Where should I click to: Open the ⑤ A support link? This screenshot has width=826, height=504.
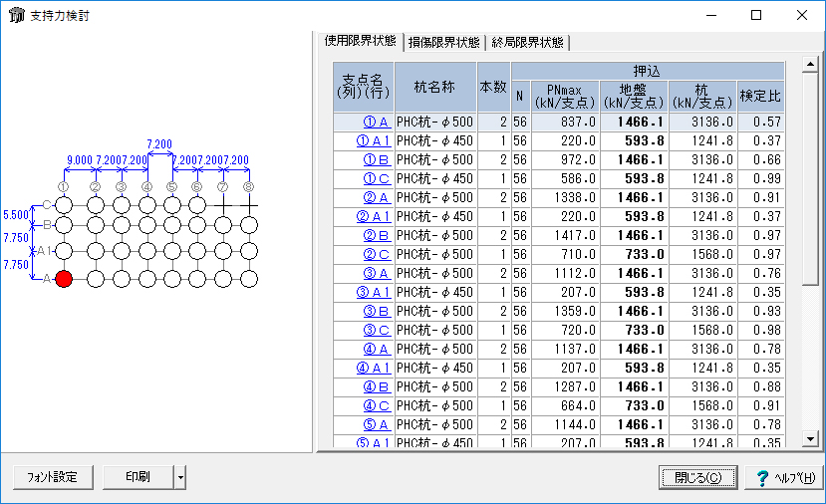(x=377, y=425)
